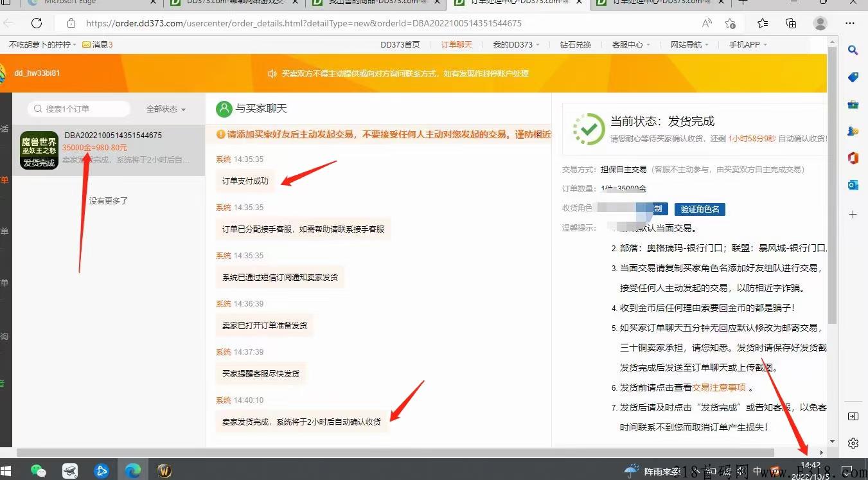Click the dd_hw33bi81 username
This screenshot has width=868, height=480.
pyautogui.click(x=37, y=73)
